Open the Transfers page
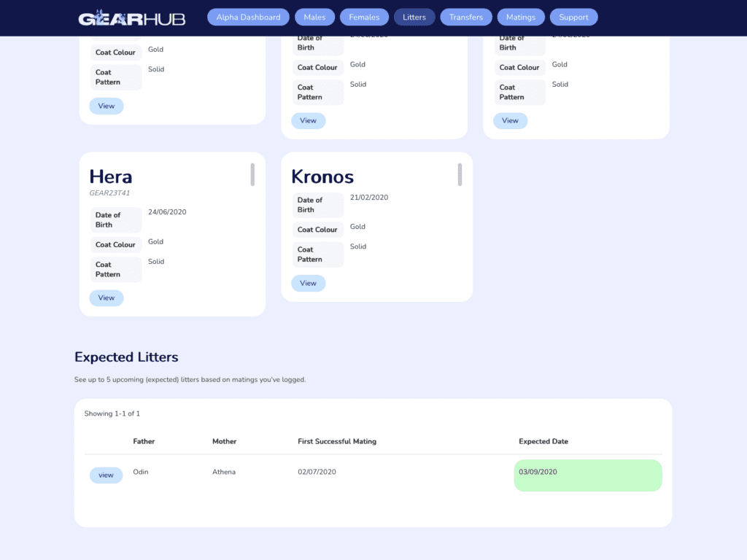 (x=466, y=17)
